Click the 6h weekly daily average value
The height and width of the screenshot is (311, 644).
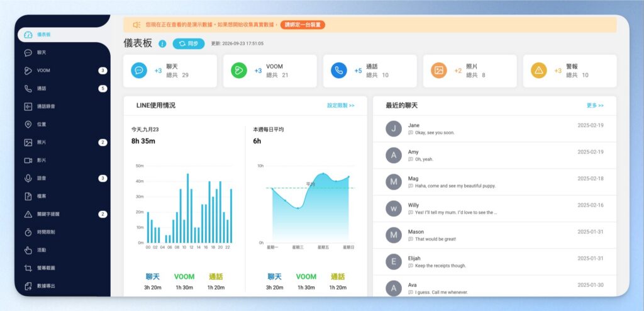tap(257, 141)
